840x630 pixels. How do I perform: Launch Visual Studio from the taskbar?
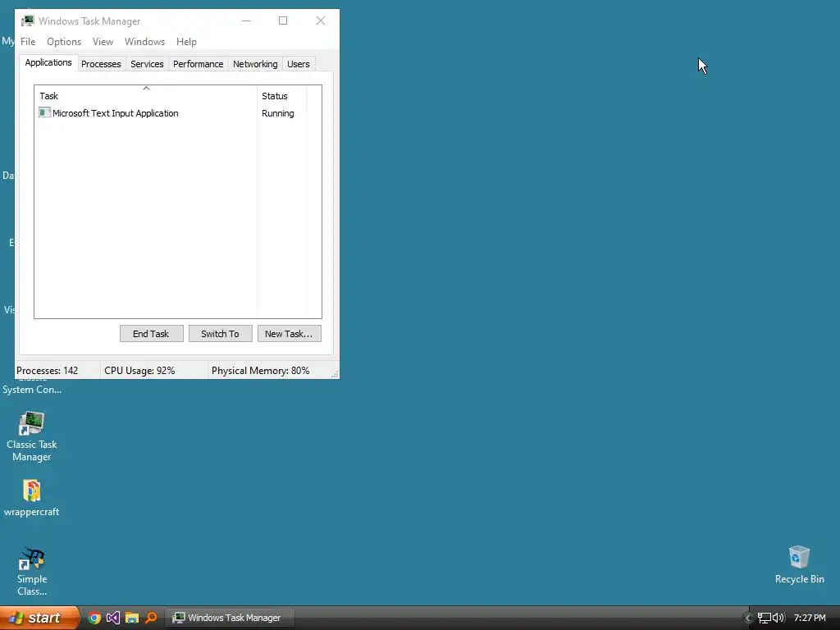click(x=113, y=618)
